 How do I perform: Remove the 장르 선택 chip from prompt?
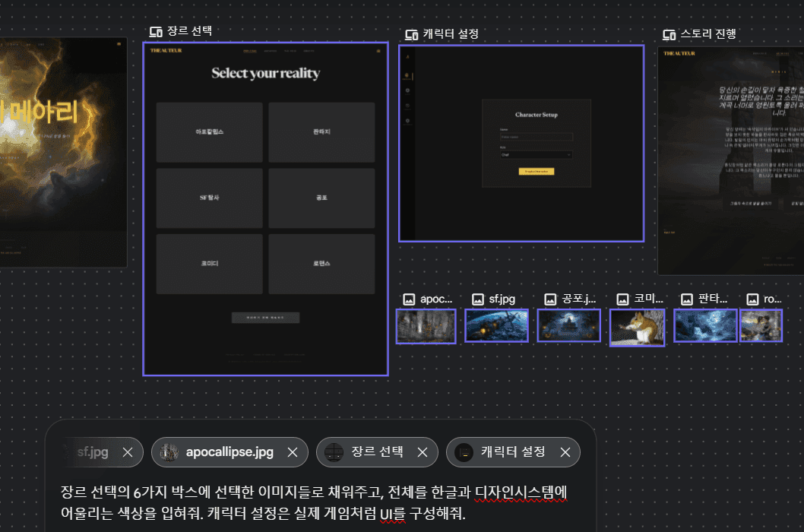click(x=421, y=452)
